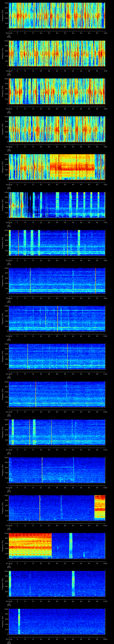Click the "18:16:00" time axis label
Screen dimensions: 114x644
pyautogui.click(x=9, y=601)
